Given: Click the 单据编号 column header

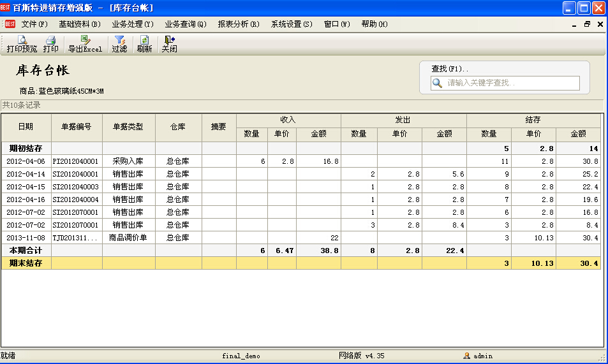Looking at the screenshot, I should click(77, 127).
